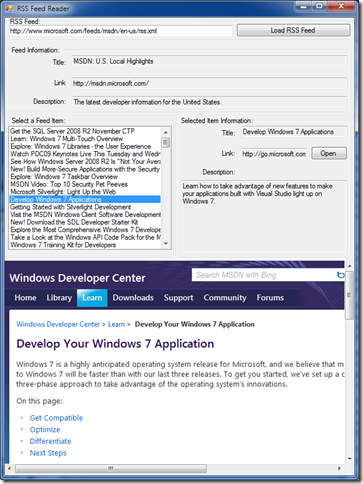Click the feed Title field MSDN: U.S. Local Highlights
Viewport: 363px width, 484px height.
[209, 61]
